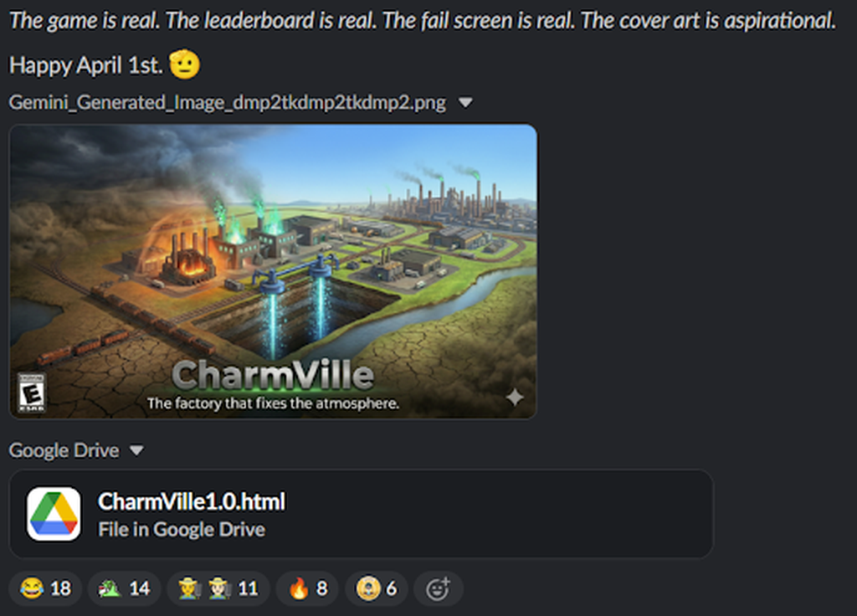Open the CharmVille1.0.html file link
857x616 pixels.
pos(192,501)
